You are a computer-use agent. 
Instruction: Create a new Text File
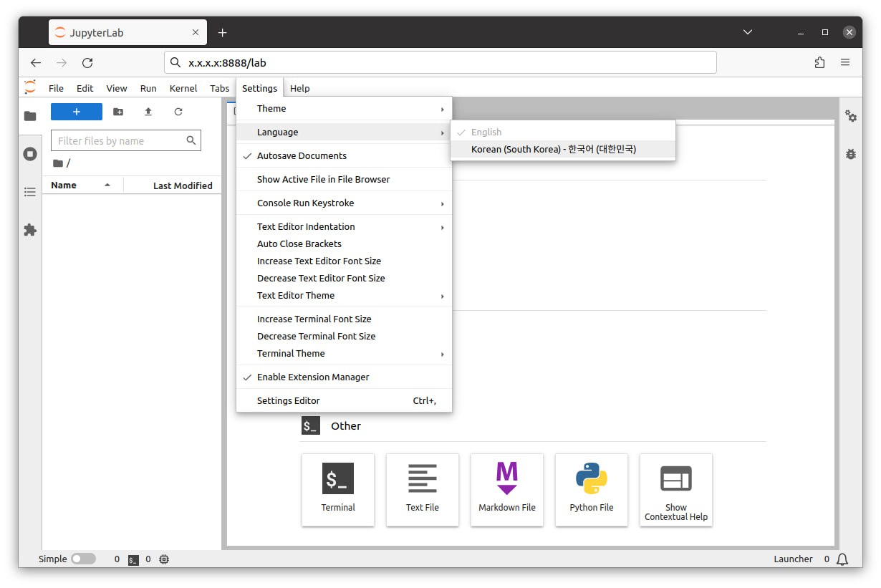coord(423,490)
